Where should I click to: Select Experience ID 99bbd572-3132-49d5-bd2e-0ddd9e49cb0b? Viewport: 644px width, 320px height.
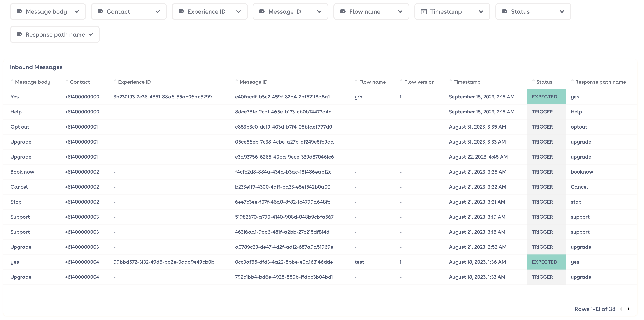164,262
